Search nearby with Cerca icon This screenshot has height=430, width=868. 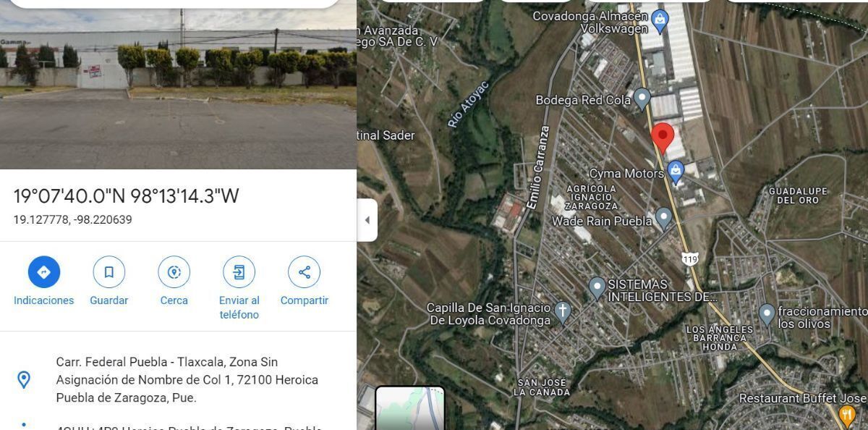174,272
